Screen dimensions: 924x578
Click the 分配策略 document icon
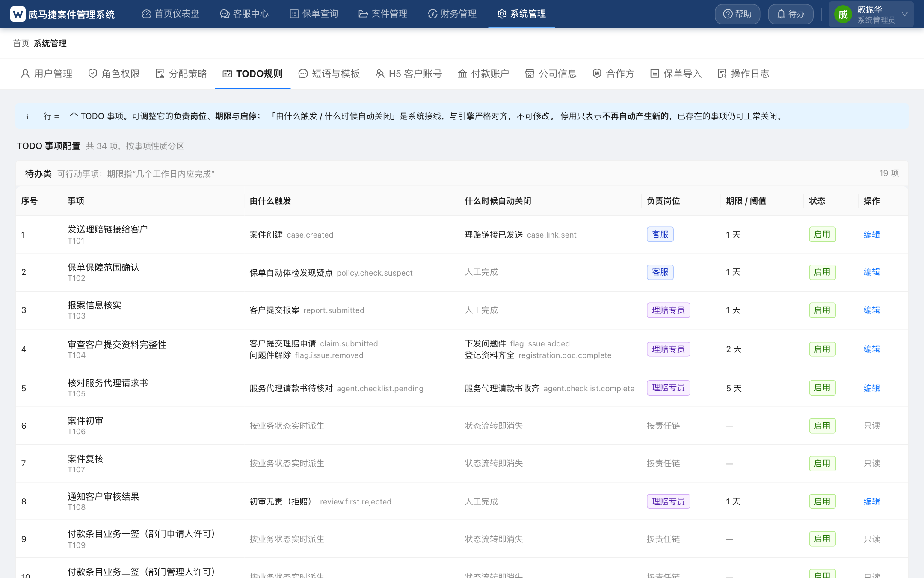pos(160,74)
